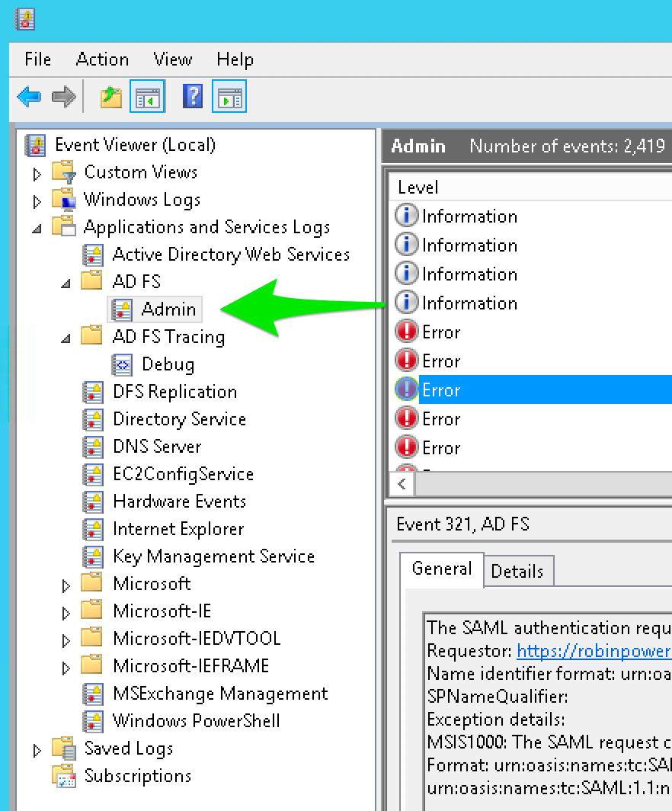Open the Requestor robinpower hyperlink
This screenshot has height=811, width=672.
594,651
